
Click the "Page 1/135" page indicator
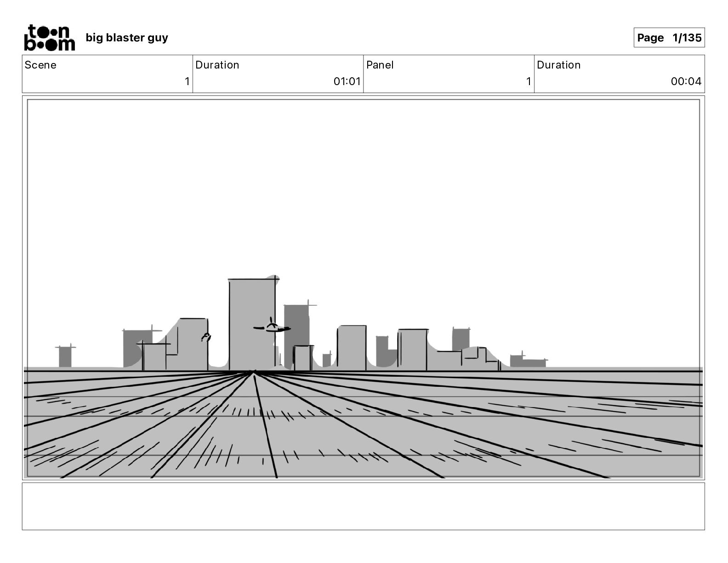pos(669,38)
